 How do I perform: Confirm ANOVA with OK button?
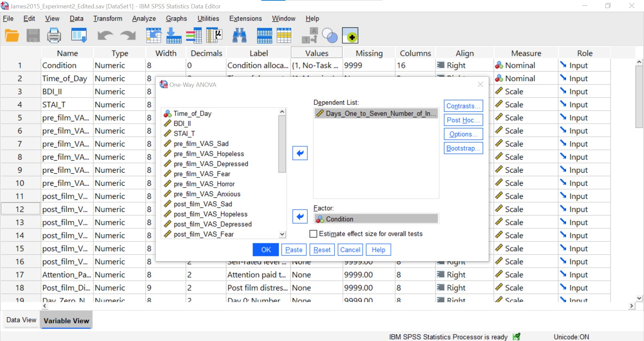[x=266, y=250]
